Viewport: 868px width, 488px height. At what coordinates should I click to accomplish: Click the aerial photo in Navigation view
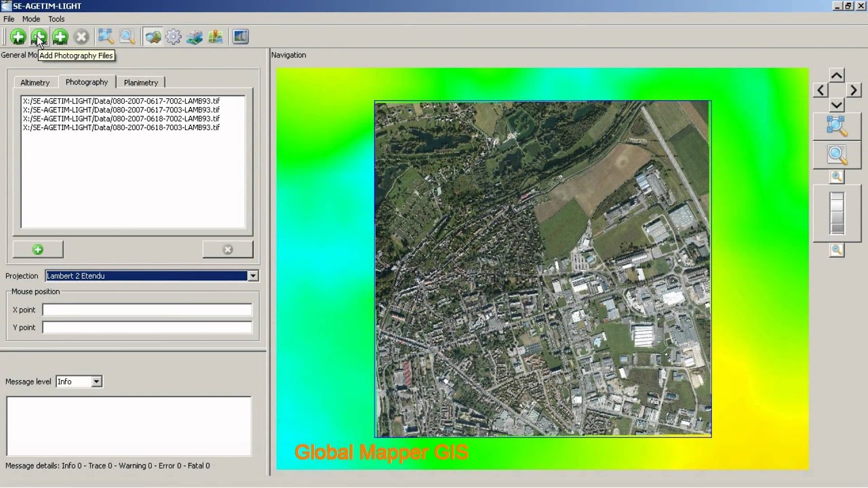pyautogui.click(x=542, y=269)
